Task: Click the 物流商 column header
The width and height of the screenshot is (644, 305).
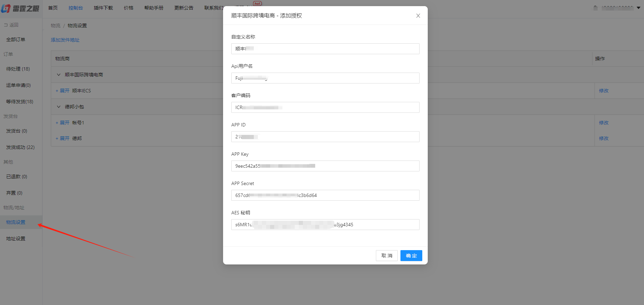Action: pyautogui.click(x=62, y=59)
